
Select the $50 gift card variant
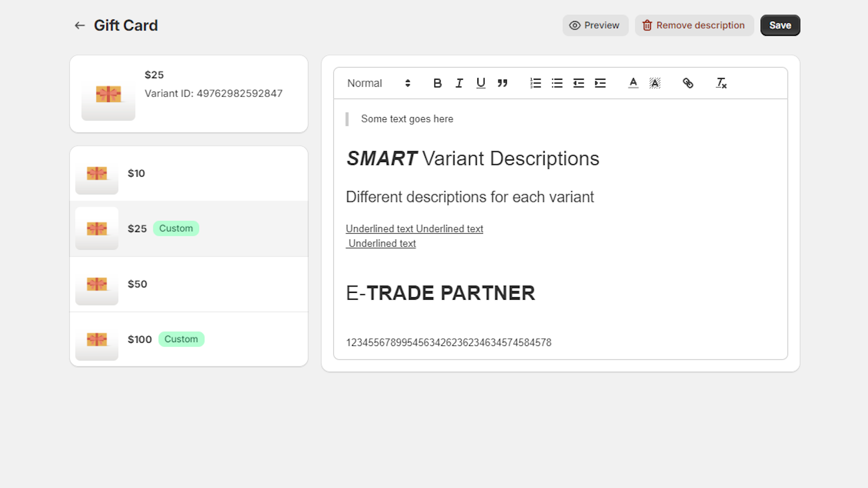coord(189,284)
